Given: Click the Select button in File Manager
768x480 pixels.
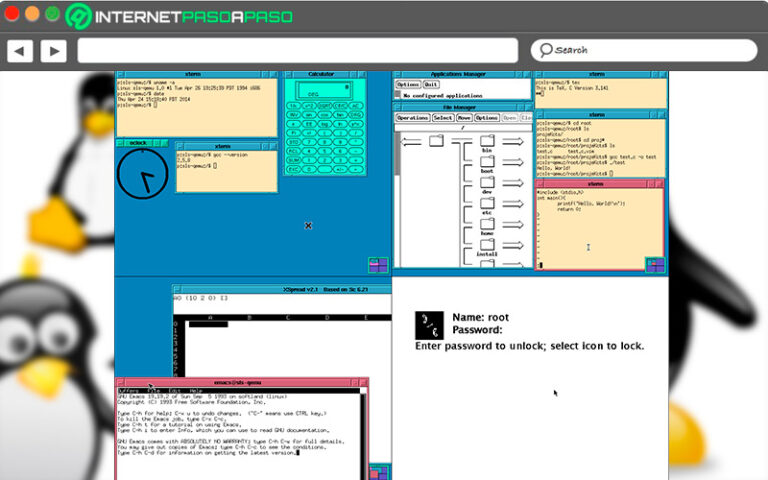Looking at the screenshot, I should click(x=442, y=118).
